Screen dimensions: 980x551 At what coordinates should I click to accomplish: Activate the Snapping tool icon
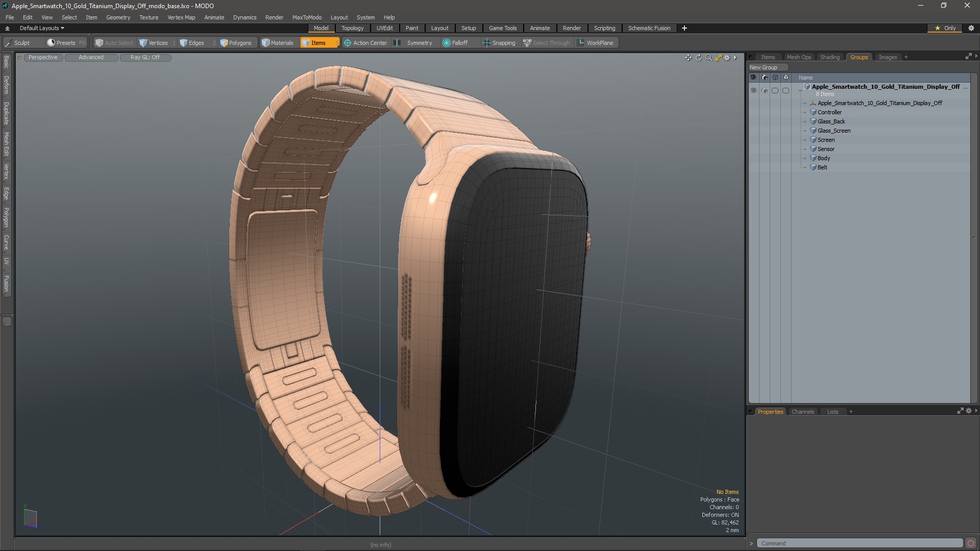tap(486, 43)
